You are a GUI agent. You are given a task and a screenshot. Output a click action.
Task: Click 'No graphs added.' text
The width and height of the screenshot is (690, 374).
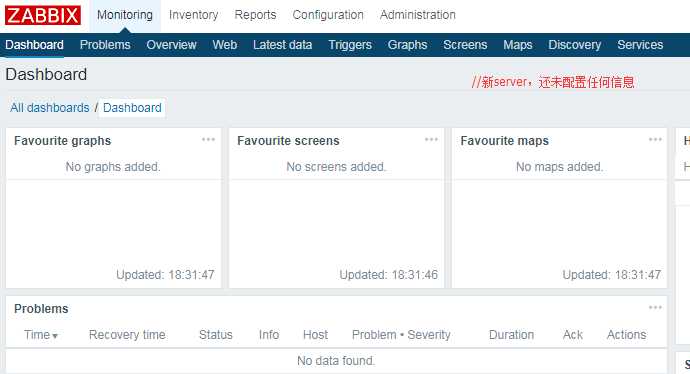tap(113, 167)
